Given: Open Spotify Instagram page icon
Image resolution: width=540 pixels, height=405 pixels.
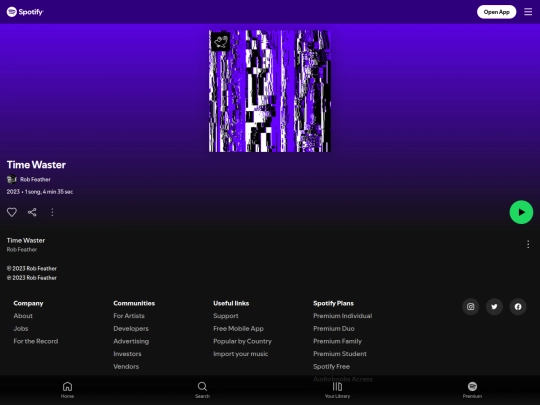Looking at the screenshot, I should pos(470,307).
